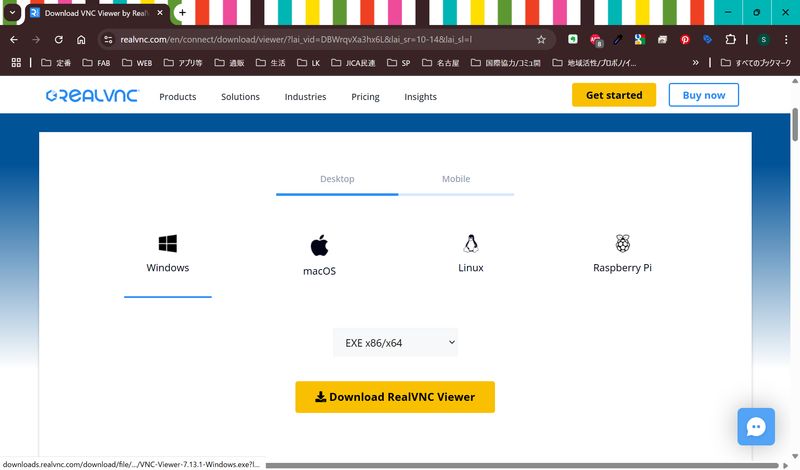Open the apps grid in bookmarks bar
800x470 pixels.
[16, 62]
